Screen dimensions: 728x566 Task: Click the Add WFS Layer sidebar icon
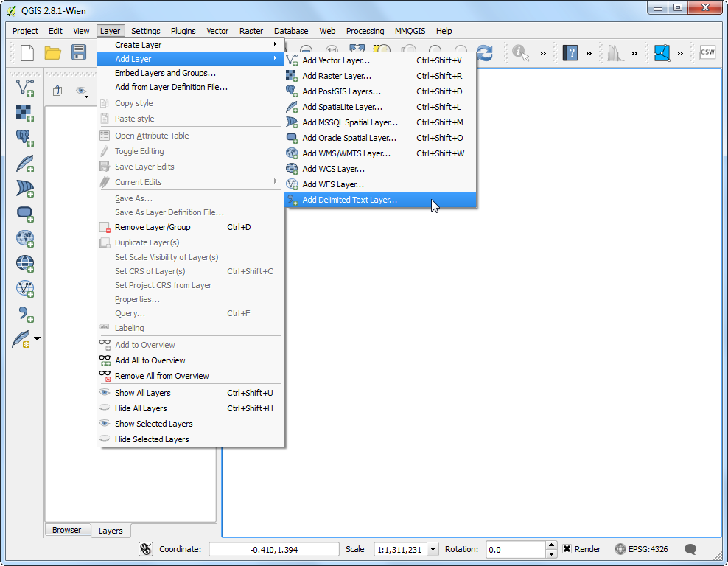(25, 289)
